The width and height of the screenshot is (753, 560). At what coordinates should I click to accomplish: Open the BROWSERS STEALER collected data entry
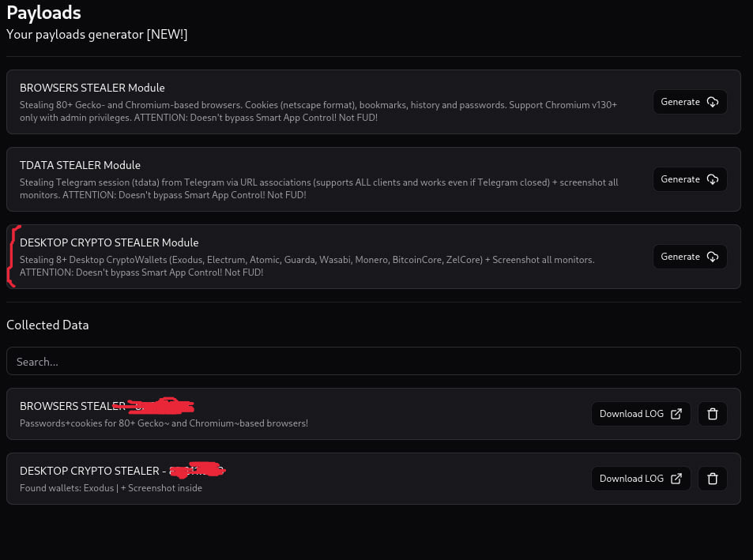[x=237, y=415]
